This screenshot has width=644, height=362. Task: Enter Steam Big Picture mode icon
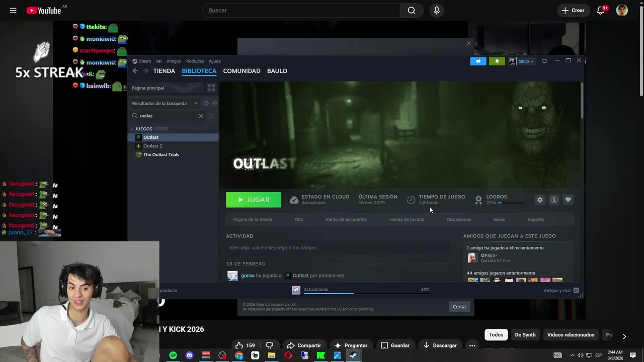click(544, 61)
